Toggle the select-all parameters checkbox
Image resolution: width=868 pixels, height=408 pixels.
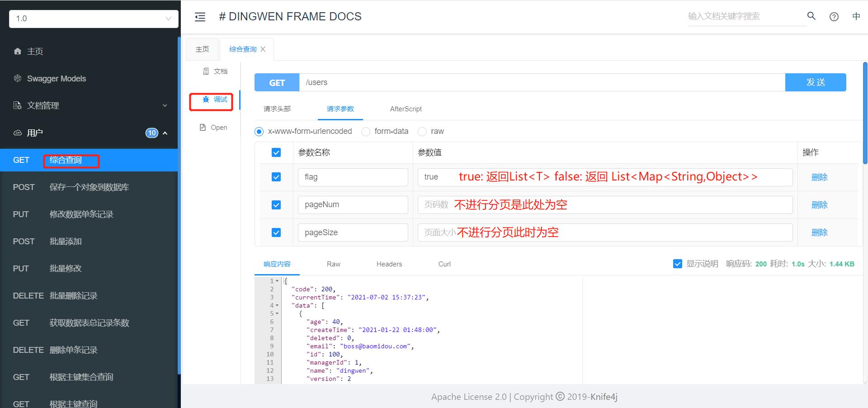tap(276, 152)
